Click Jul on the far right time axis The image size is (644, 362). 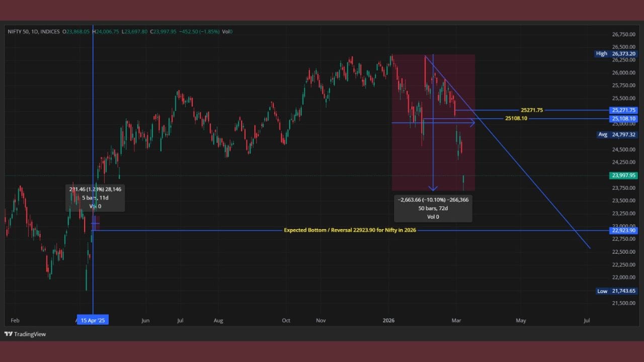point(587,320)
